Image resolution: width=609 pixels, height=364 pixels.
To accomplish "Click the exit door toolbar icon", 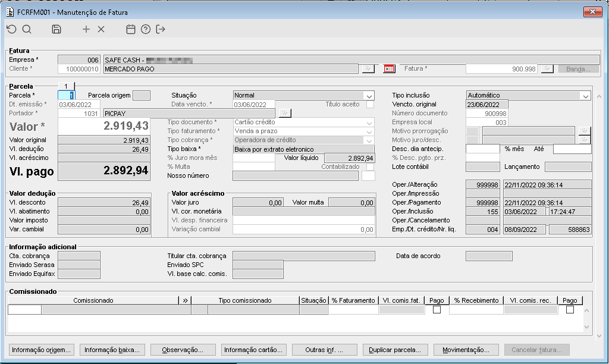I will (161, 29).
